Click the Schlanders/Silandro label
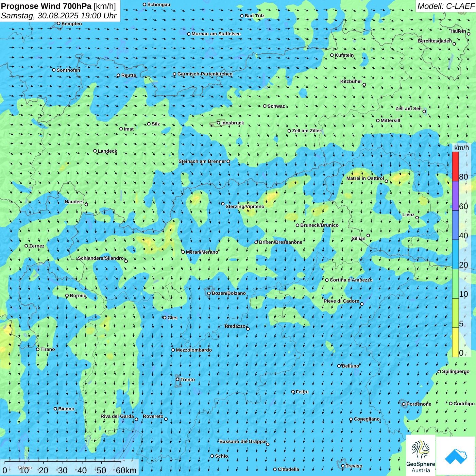The width and height of the screenshot is (476, 476). coord(101,258)
